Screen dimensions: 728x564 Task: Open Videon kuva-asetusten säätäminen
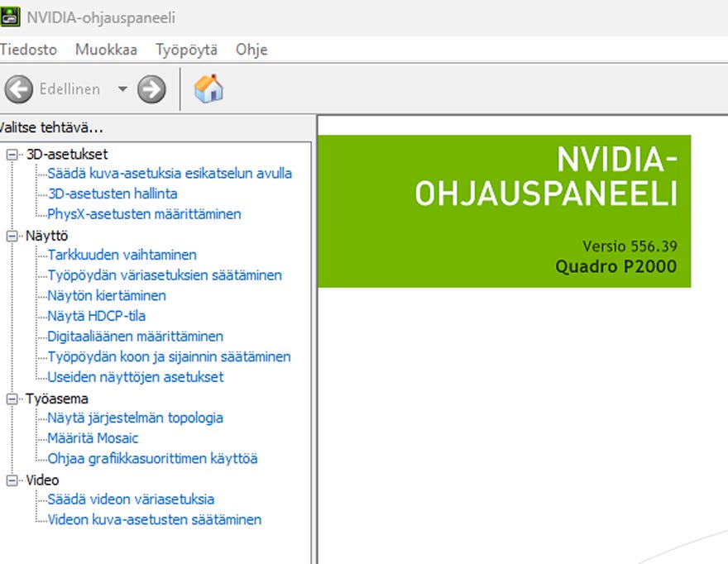pos(155,519)
